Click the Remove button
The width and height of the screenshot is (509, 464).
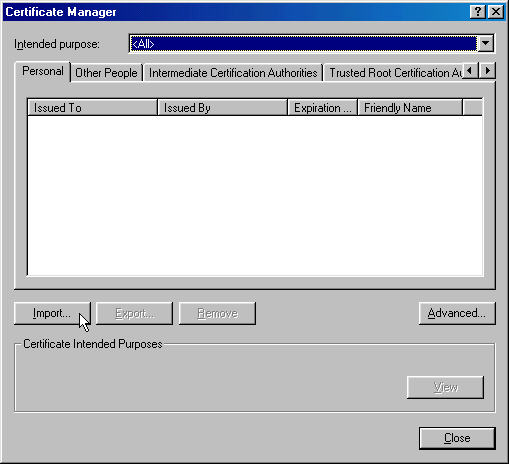tap(217, 313)
